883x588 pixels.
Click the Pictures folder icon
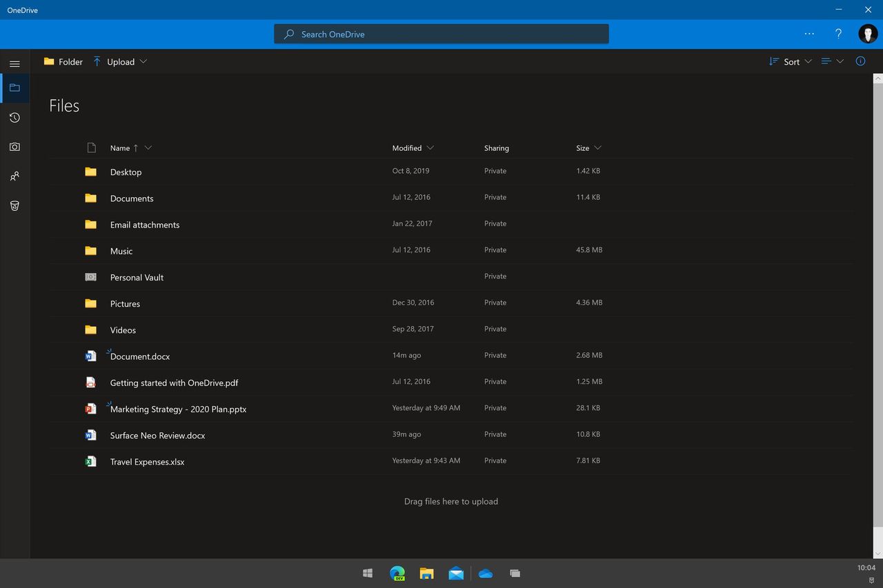(x=90, y=303)
